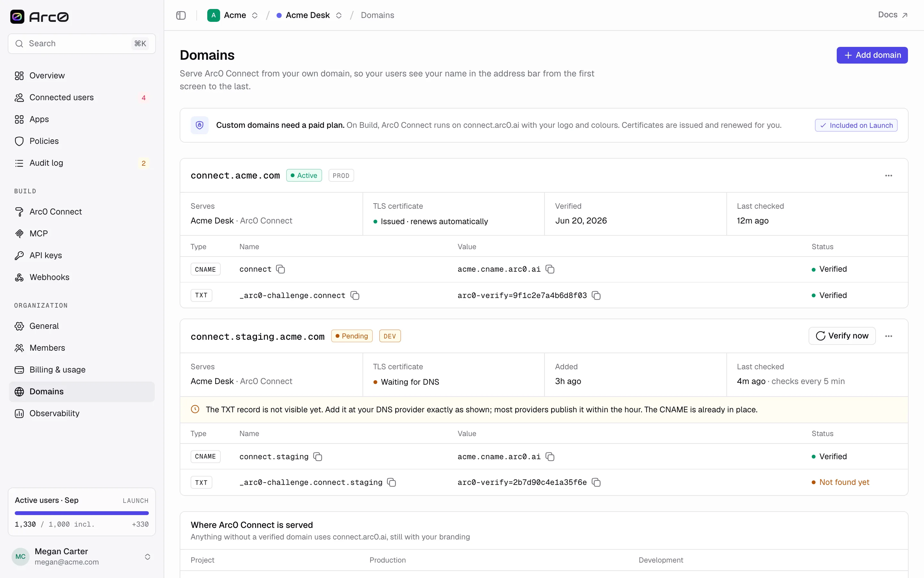
Task: Click the Observability chart icon
Action: 19,413
